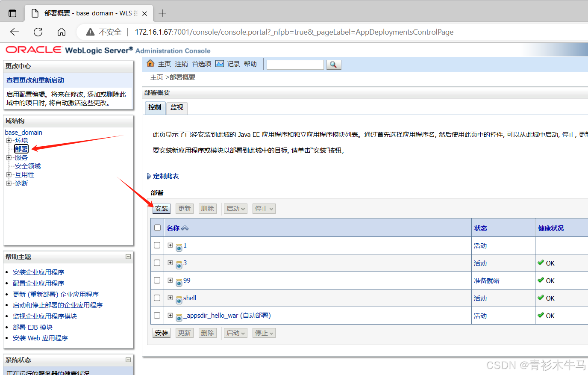
Task: Click the bottom 删除 button
Action: [x=208, y=333]
